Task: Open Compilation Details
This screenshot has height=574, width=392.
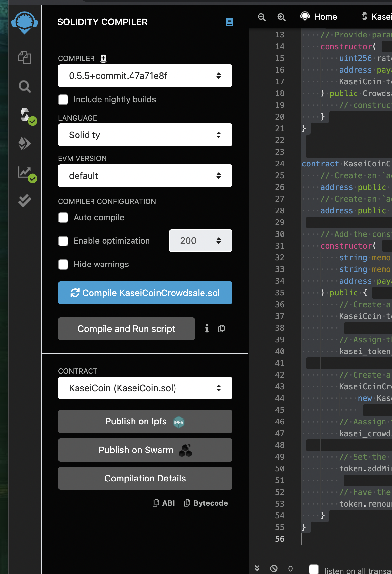Action: [145, 478]
